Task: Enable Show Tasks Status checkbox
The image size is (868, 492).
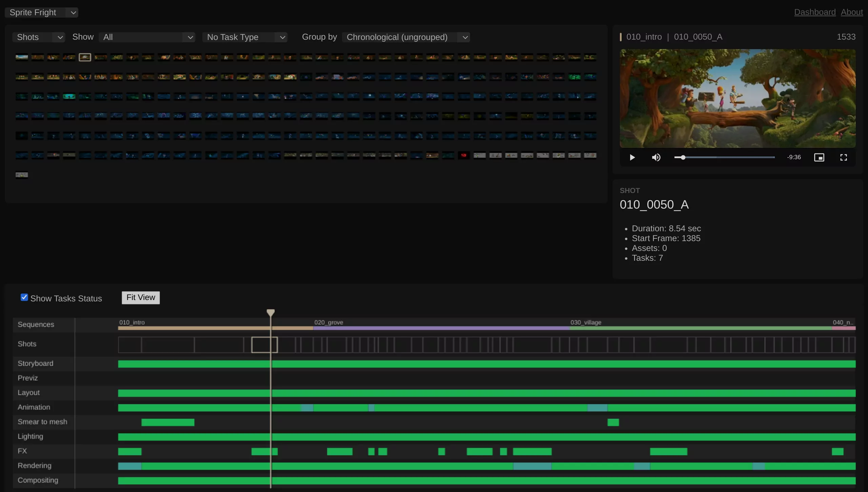Action: click(x=24, y=298)
